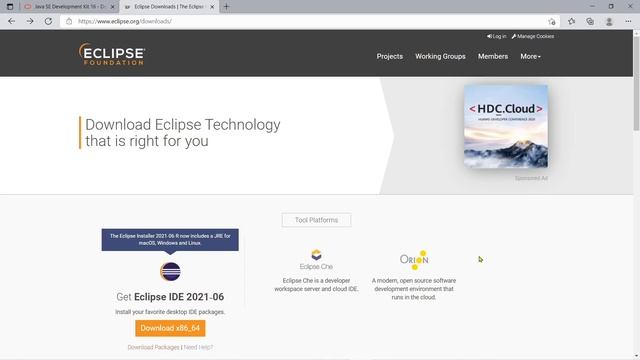640x360 pixels.
Task: Click the Eclipse Che logo icon
Action: tap(316, 255)
